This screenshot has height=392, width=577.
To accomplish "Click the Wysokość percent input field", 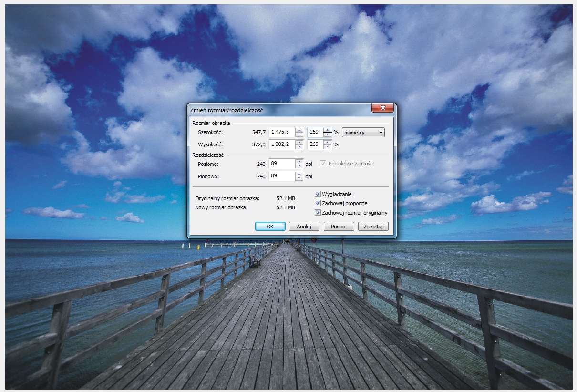I will pos(315,144).
